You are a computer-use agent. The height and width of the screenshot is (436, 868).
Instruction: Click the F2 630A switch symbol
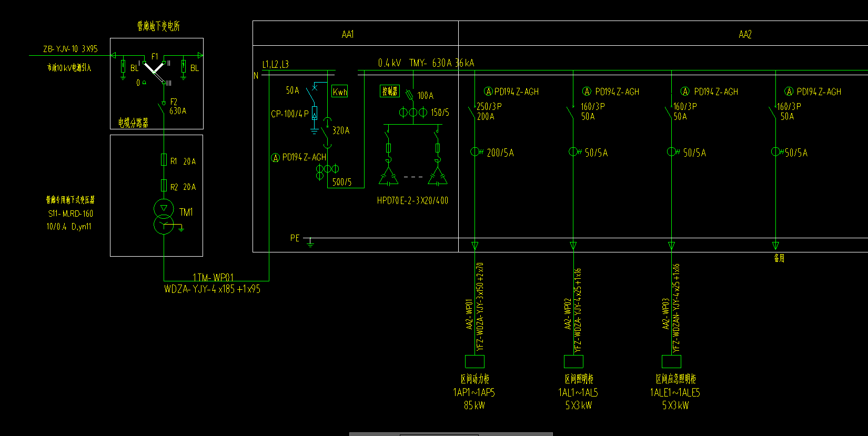(163, 107)
